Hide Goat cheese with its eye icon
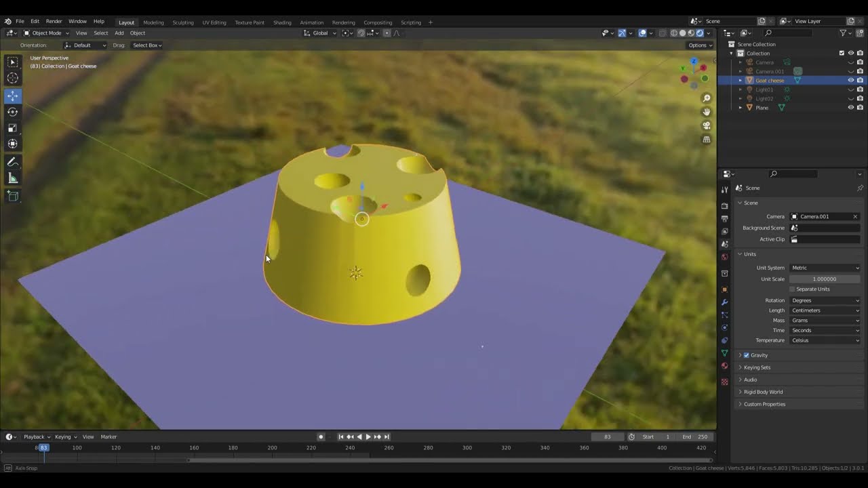 click(x=851, y=80)
